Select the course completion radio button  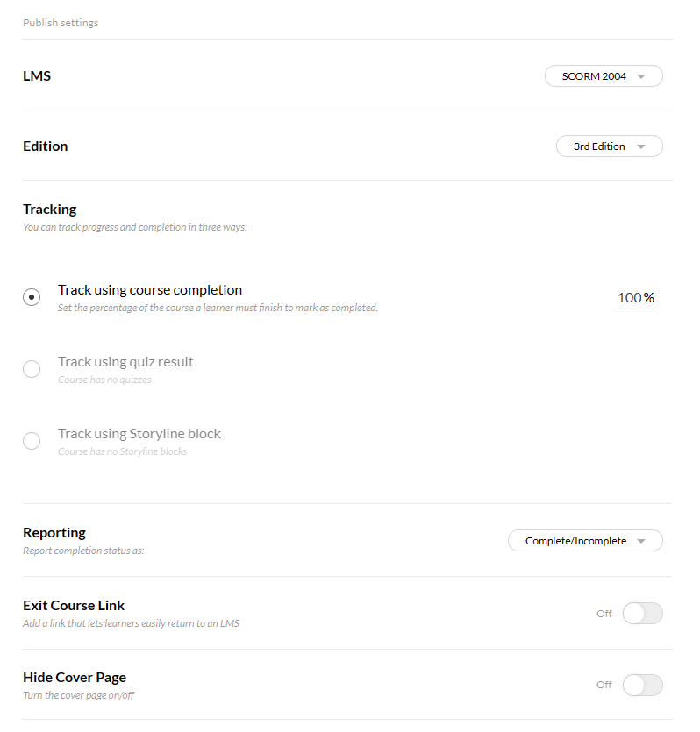(32, 297)
